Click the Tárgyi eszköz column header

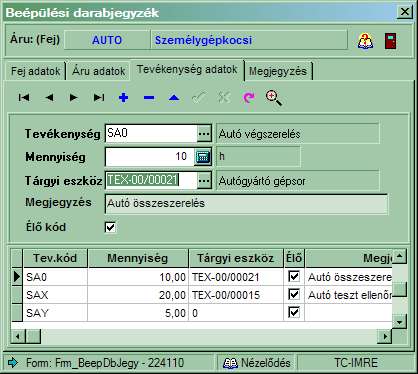click(236, 258)
